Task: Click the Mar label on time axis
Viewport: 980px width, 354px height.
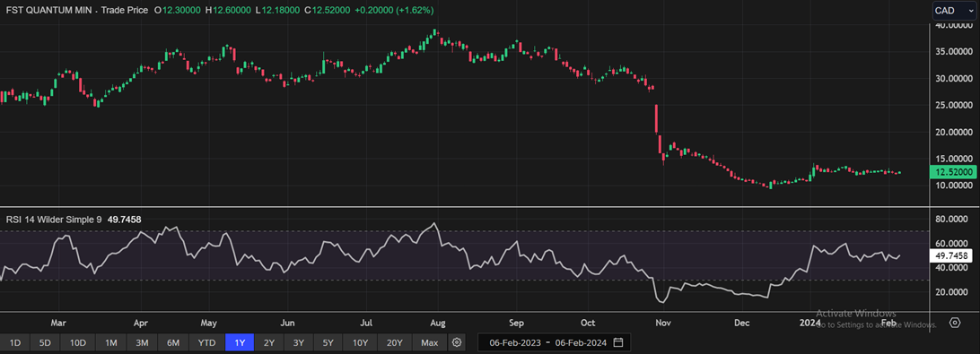Action: 58,324
